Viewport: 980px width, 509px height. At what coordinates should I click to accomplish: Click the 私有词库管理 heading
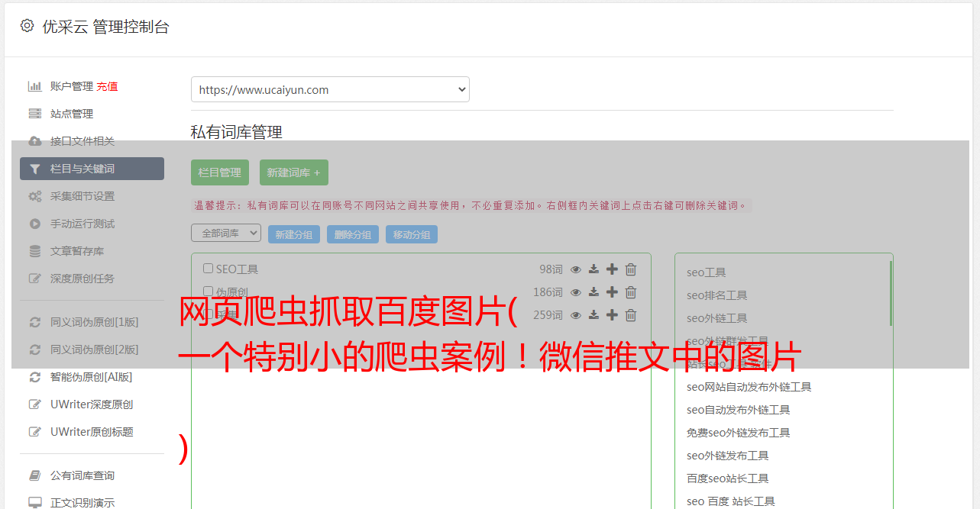click(237, 132)
